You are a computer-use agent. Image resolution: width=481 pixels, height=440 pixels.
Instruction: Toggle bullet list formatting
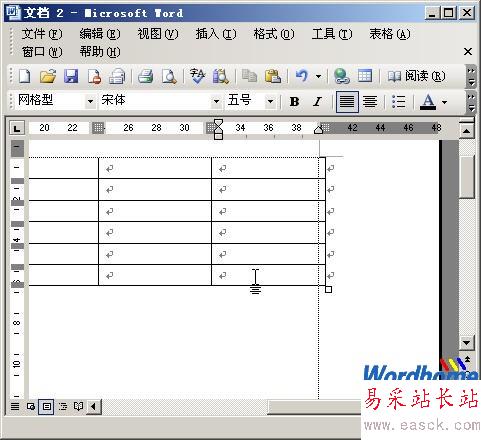point(399,102)
